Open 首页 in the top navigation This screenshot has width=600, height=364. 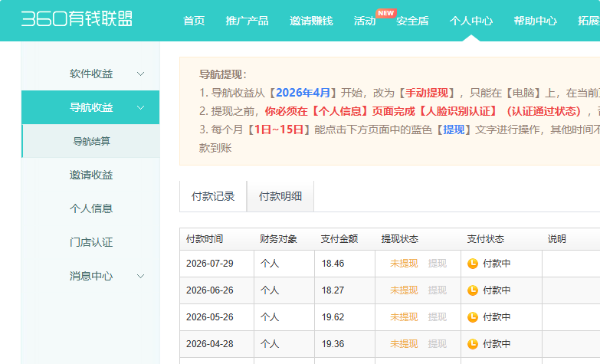click(194, 21)
